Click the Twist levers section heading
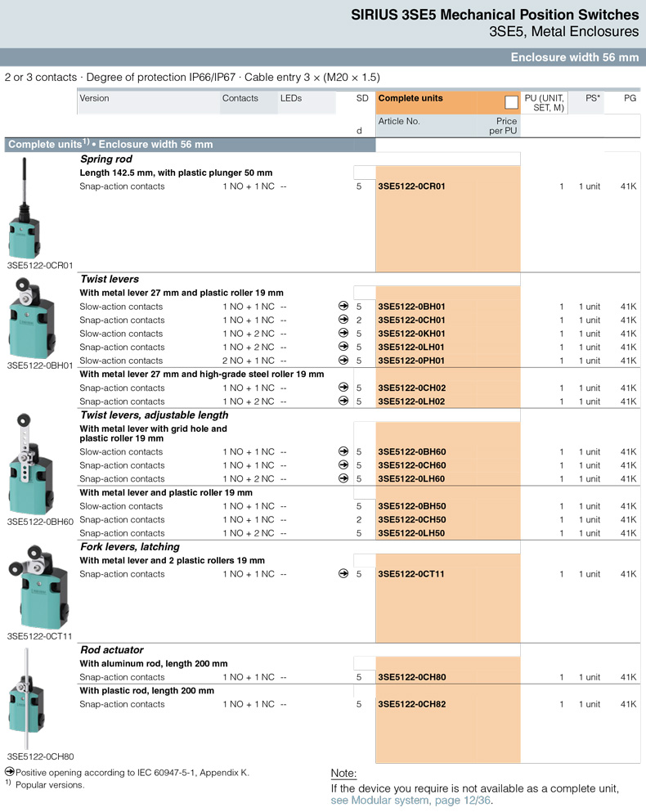This screenshot has height=812, width=646. [110, 279]
